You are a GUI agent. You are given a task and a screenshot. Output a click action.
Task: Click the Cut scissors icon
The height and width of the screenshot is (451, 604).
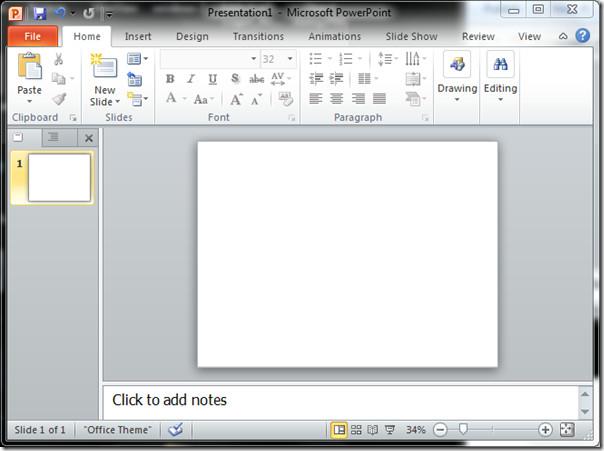click(x=59, y=59)
